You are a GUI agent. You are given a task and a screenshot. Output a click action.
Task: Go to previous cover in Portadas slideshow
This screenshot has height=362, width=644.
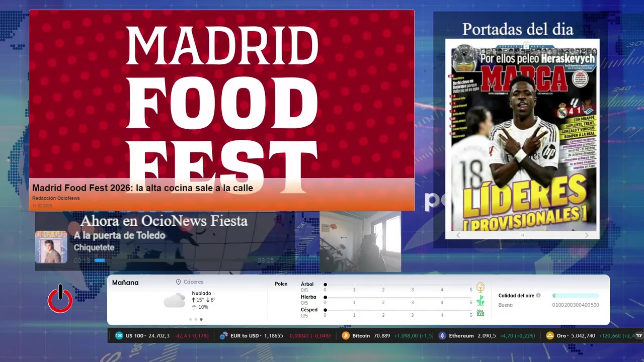pyautogui.click(x=458, y=235)
